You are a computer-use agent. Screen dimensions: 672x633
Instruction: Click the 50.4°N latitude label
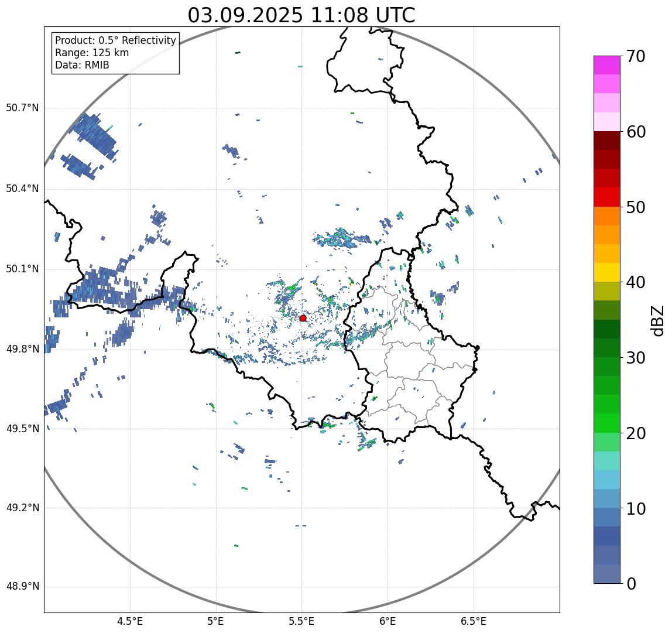point(22,189)
